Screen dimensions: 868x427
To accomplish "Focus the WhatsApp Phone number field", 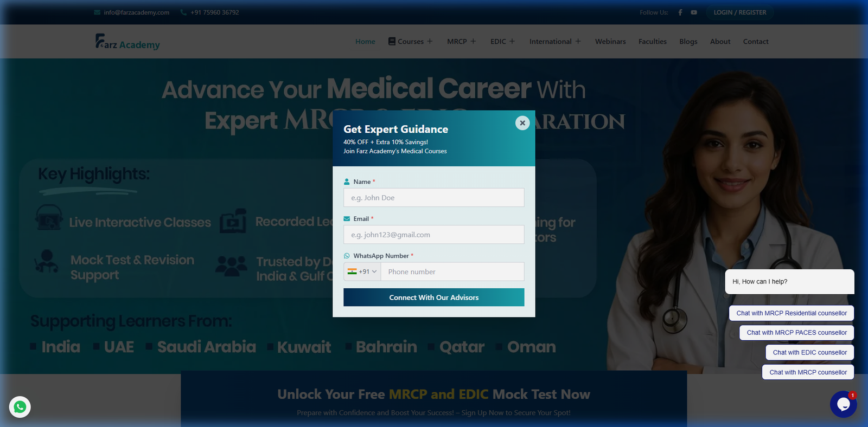I will (452, 272).
